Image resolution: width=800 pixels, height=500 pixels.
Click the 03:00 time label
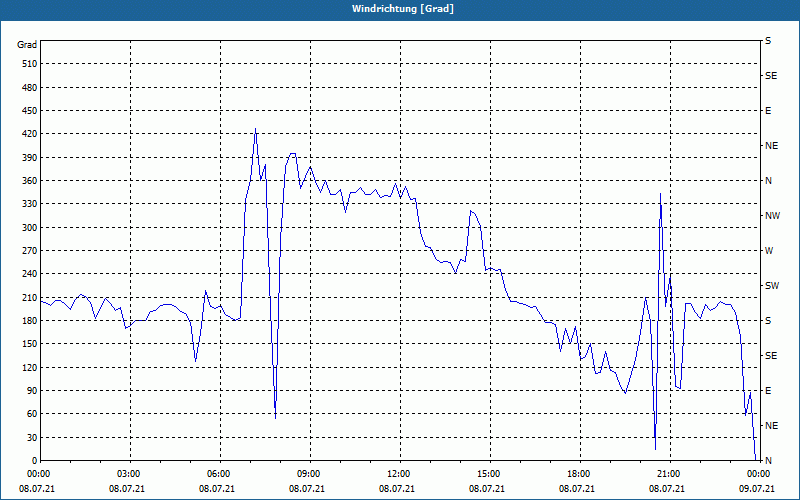click(x=127, y=474)
